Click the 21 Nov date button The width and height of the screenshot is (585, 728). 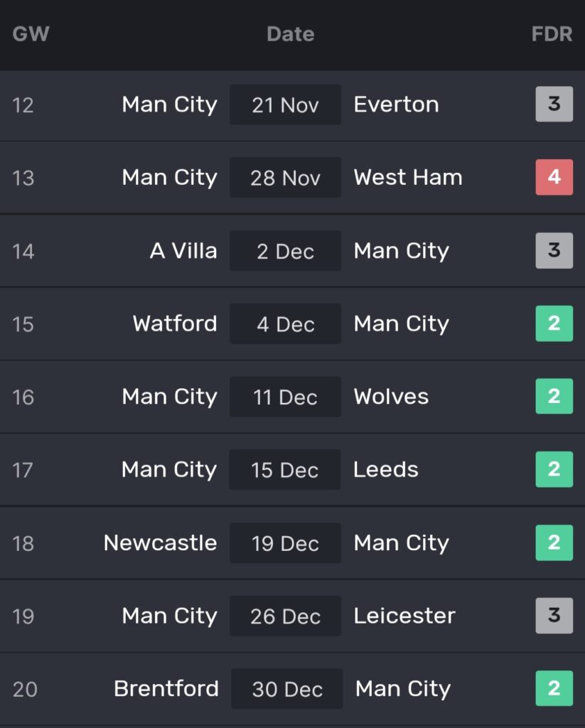285,105
